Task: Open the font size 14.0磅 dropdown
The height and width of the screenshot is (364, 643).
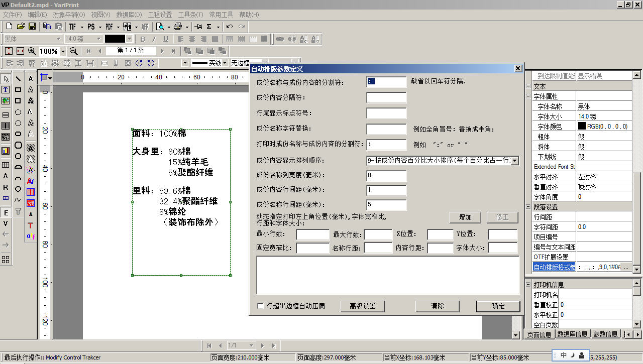Action: coord(98,39)
